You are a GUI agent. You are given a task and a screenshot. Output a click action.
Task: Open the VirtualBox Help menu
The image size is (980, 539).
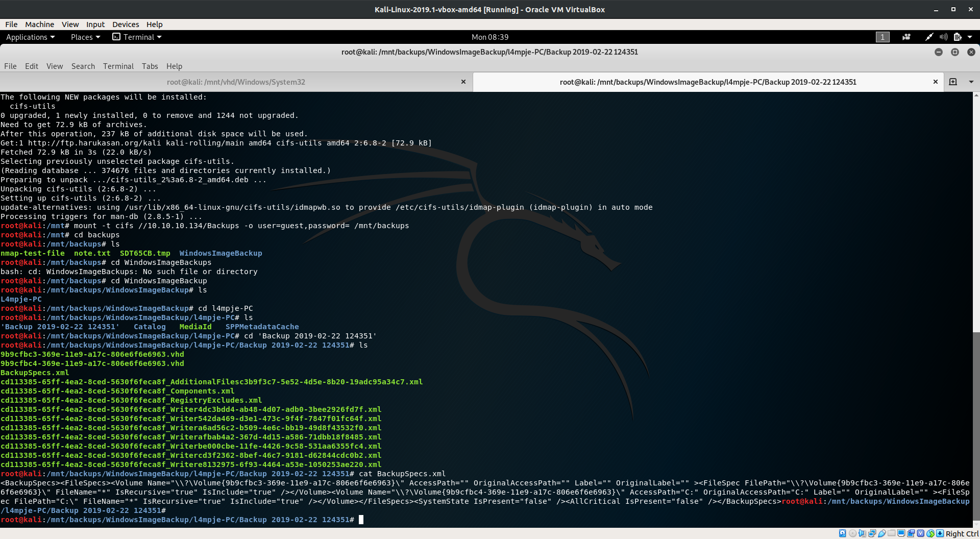point(154,24)
